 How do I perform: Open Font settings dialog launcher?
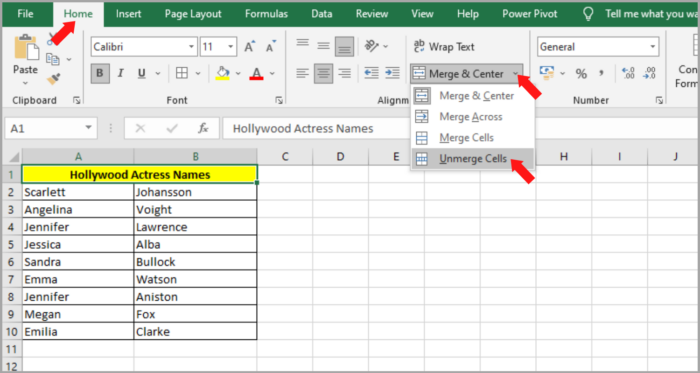tap(279, 101)
